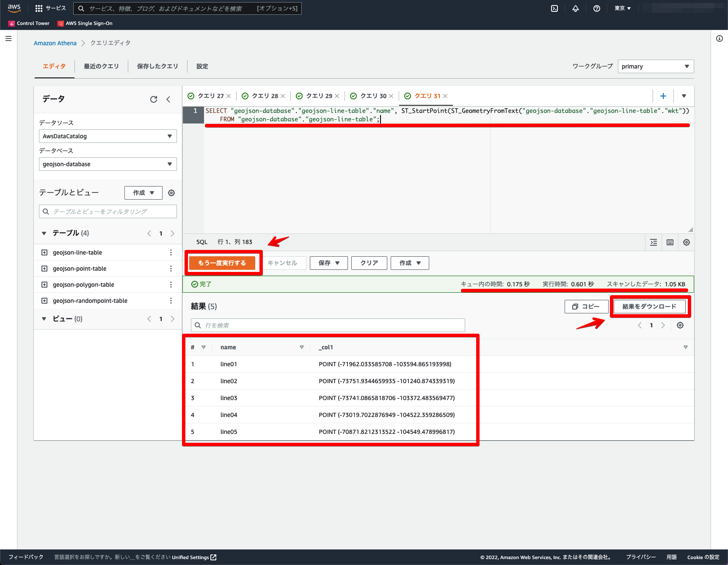Viewport: 728px width, 565px height.
Task: Open the notifications bell
Action: (576, 8)
